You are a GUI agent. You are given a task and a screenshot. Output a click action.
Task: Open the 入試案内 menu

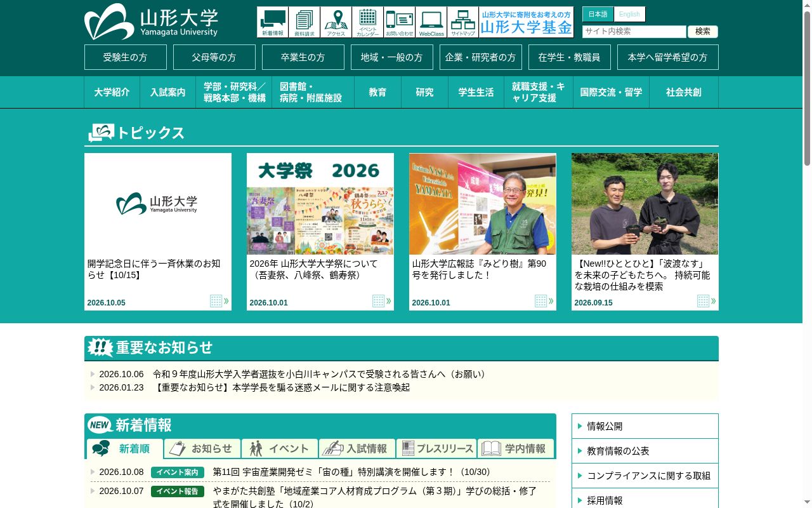pyautogui.click(x=168, y=92)
